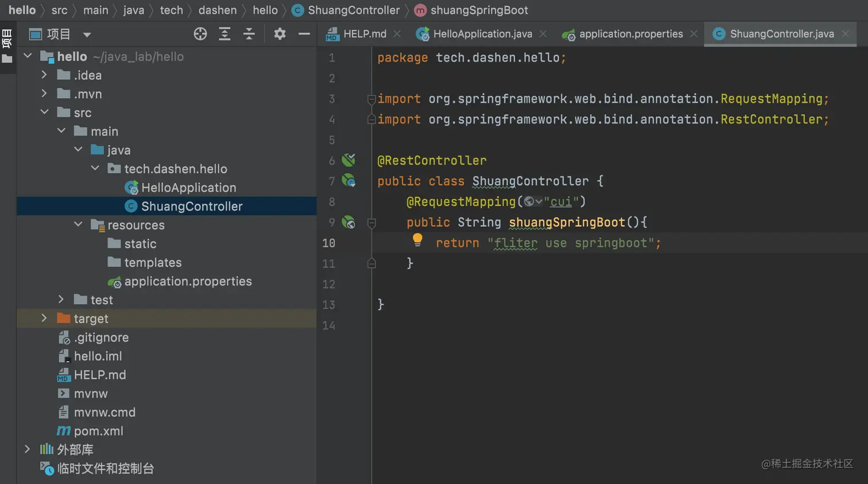The width and height of the screenshot is (868, 484).
Task: Expand the .mvn folder
Action: tap(44, 93)
